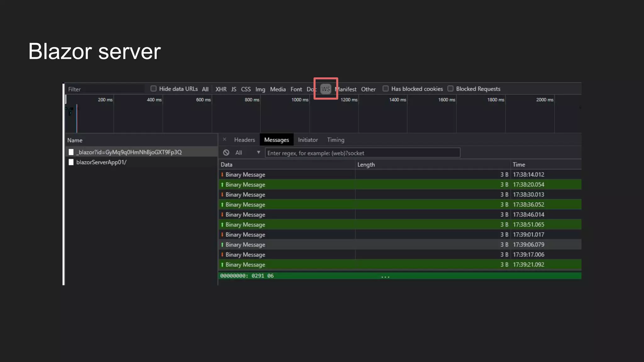The height and width of the screenshot is (362, 644).
Task: Select message at 17:39:17.006
Action: (400, 255)
